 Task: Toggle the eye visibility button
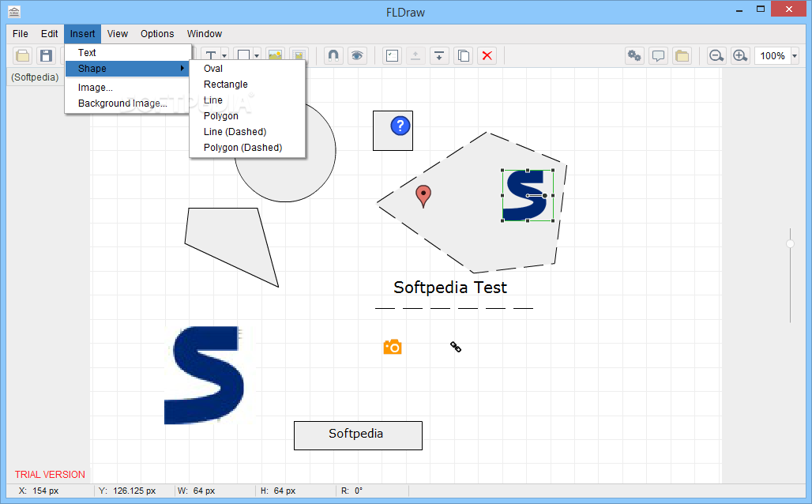coord(357,56)
